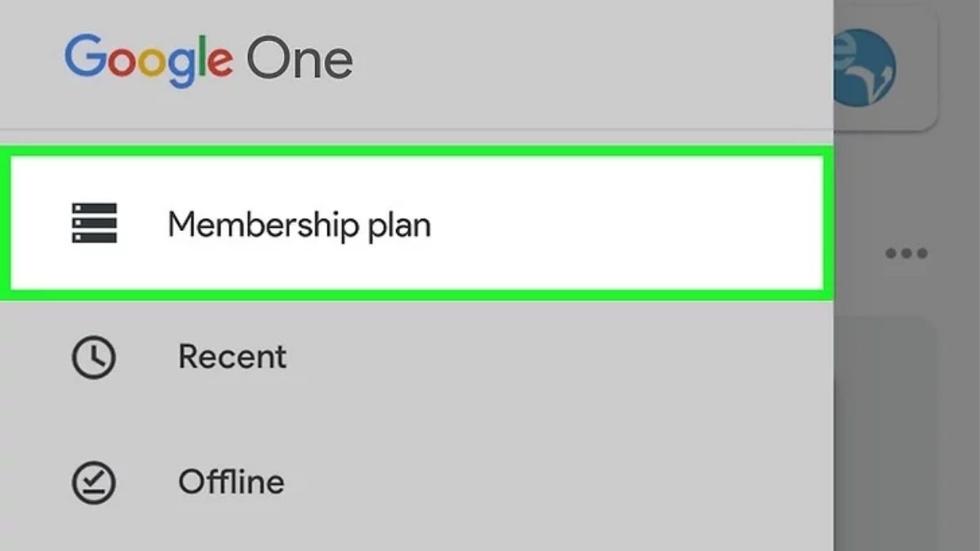This screenshot has width=980, height=551.
Task: Click dimmed background left of the three dots
Action: click(857, 253)
